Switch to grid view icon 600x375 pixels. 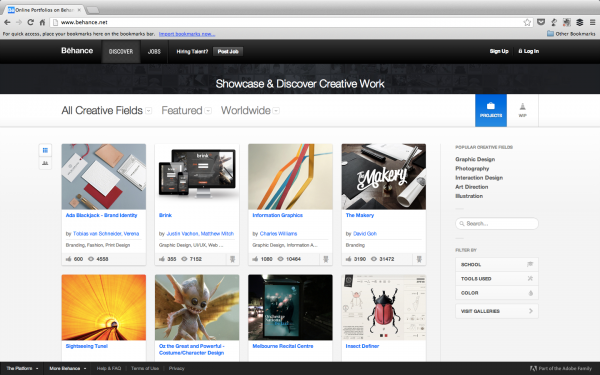coord(45,150)
